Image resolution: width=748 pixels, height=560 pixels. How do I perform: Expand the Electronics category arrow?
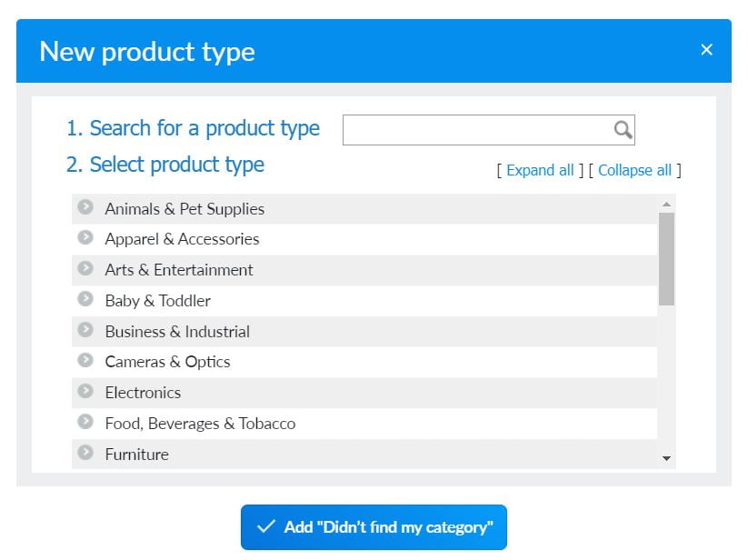pyautogui.click(x=85, y=392)
